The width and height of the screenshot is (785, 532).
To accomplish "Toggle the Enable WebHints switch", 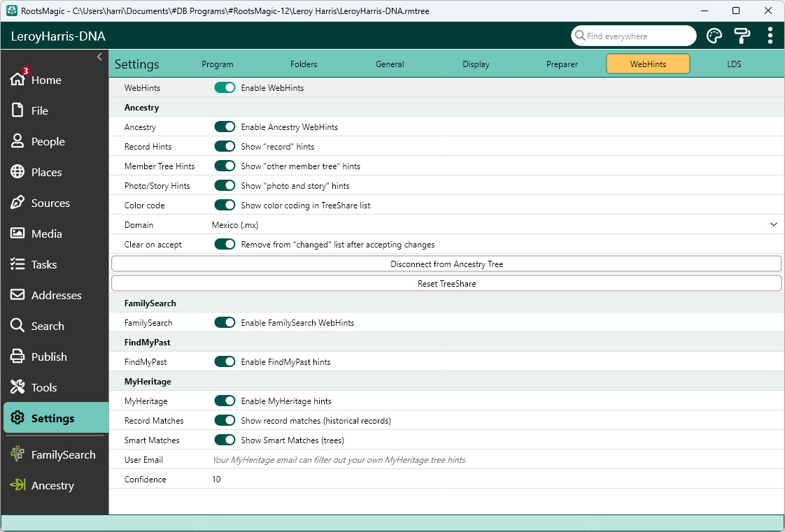I will pyautogui.click(x=225, y=87).
